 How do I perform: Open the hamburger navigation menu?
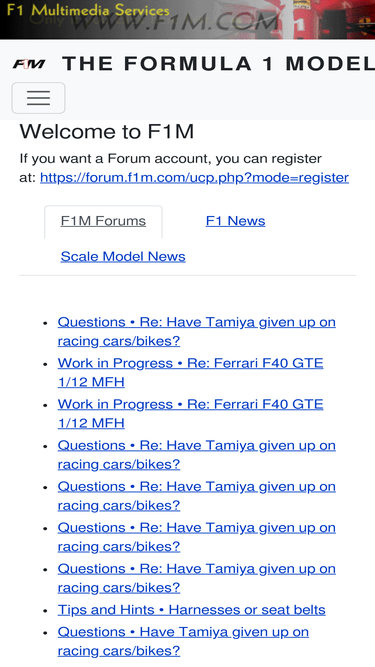pos(38,98)
